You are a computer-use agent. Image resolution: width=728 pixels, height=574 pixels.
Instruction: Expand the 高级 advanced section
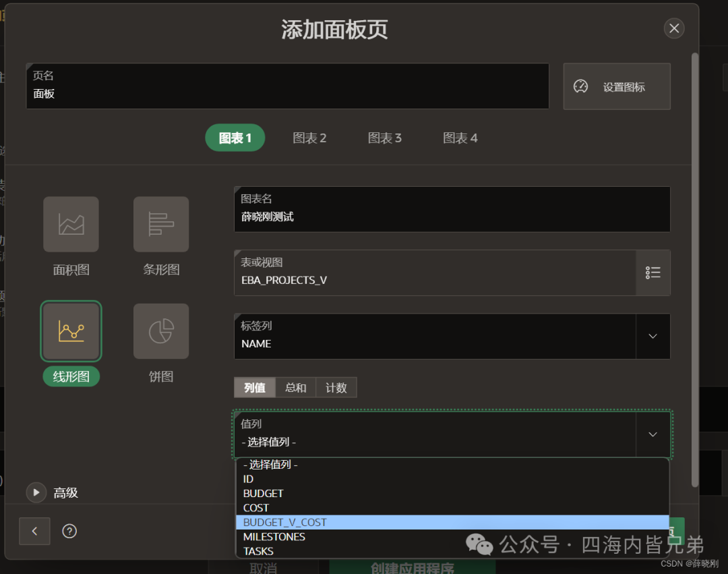point(36,492)
